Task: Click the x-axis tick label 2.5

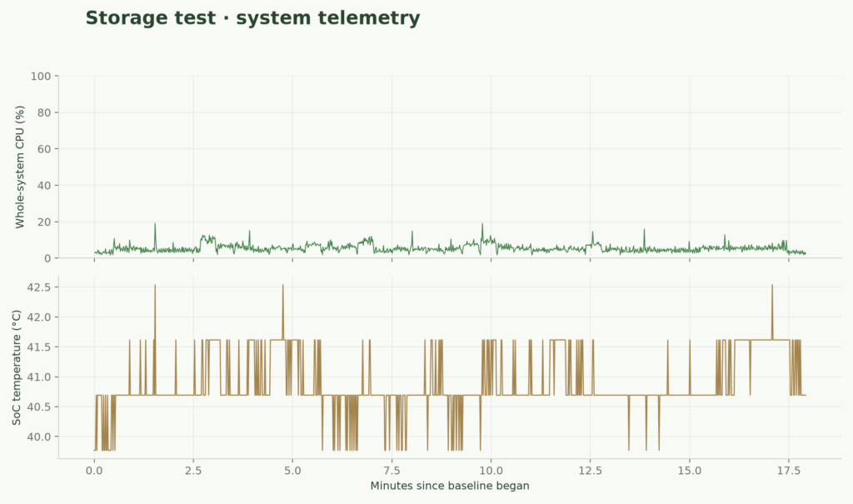Action: [193, 470]
